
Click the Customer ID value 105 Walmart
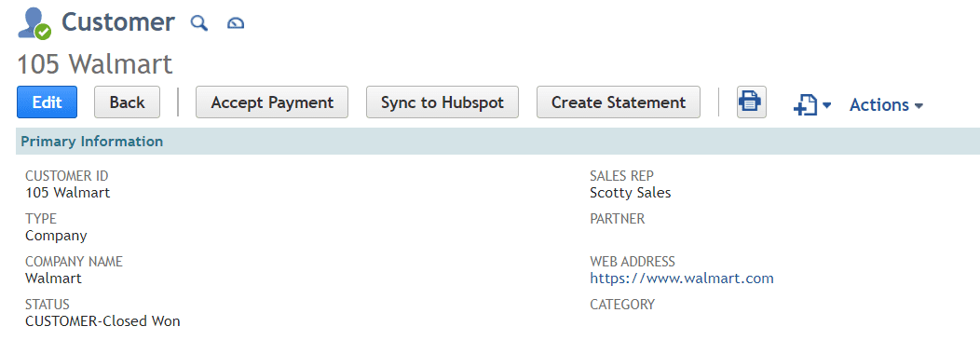click(67, 193)
